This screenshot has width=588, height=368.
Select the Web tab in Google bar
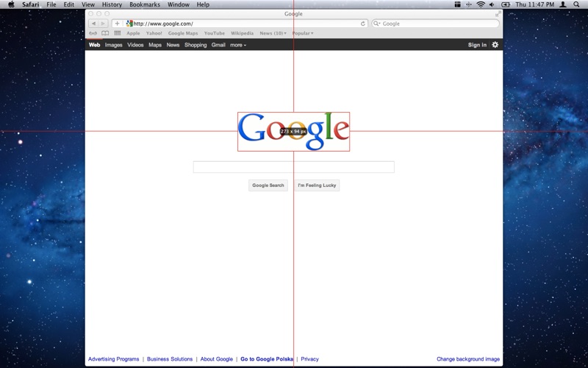[95, 45]
